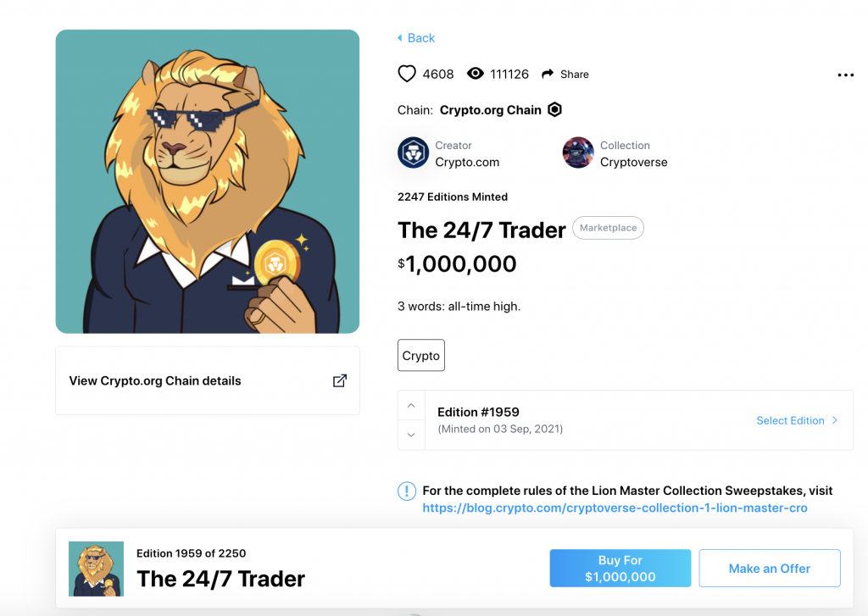Go to the next edition with the down chevron
This screenshot has height=616, width=868.
pyautogui.click(x=411, y=435)
